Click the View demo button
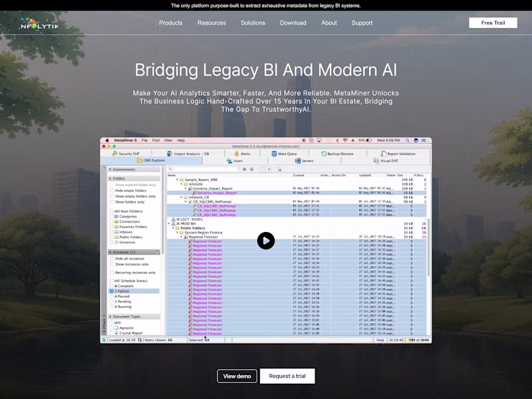The width and height of the screenshot is (532, 399). (x=236, y=376)
